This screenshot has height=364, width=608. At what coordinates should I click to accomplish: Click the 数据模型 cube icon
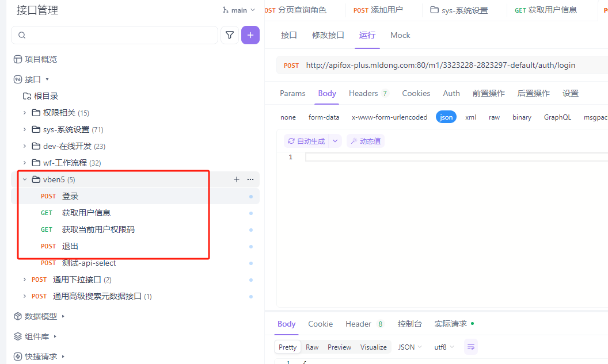(x=18, y=316)
